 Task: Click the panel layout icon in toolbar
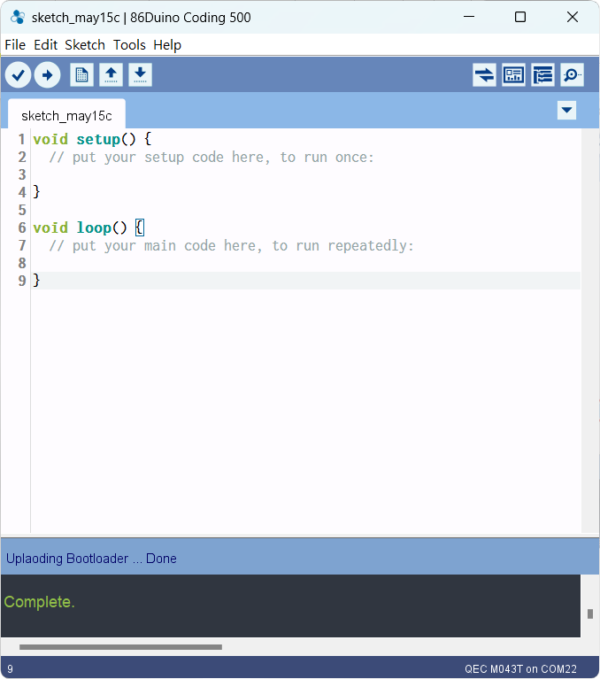(514, 75)
